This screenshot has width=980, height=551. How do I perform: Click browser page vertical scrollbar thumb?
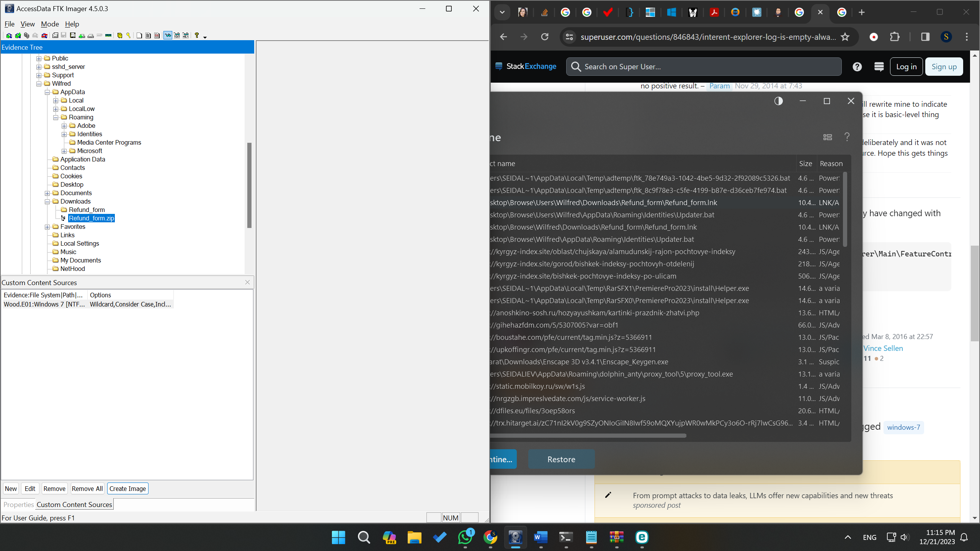[x=975, y=293]
